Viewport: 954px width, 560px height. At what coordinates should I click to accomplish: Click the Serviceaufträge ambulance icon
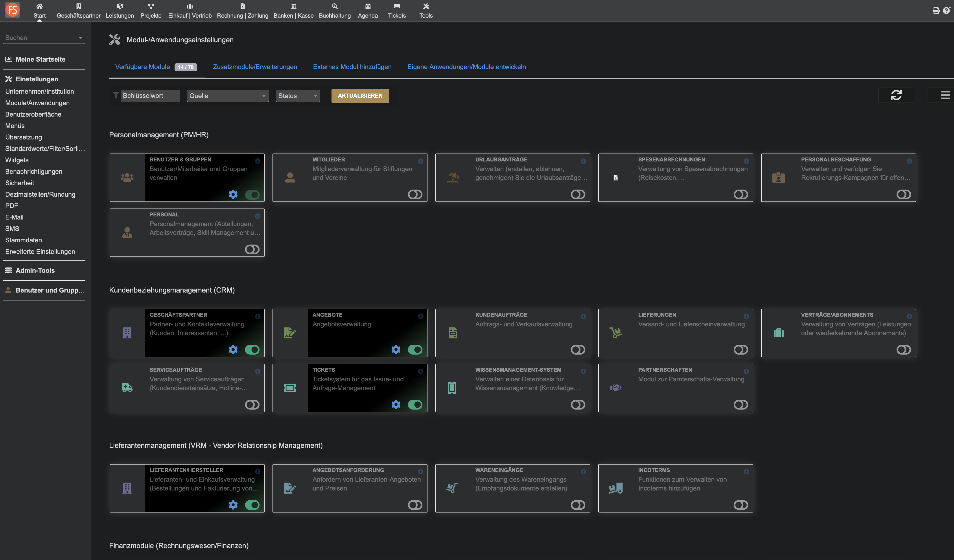coord(127,388)
